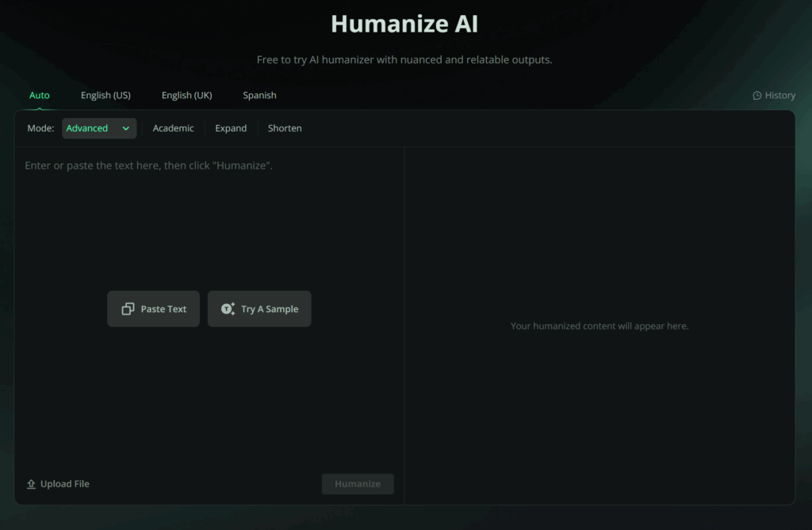This screenshot has width=812, height=530.
Task: Switch to the Spanish tab
Action: pos(259,95)
